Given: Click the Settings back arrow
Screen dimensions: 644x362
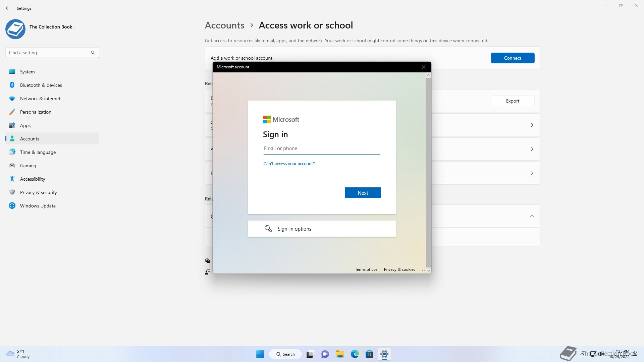Looking at the screenshot, I should (8, 8).
